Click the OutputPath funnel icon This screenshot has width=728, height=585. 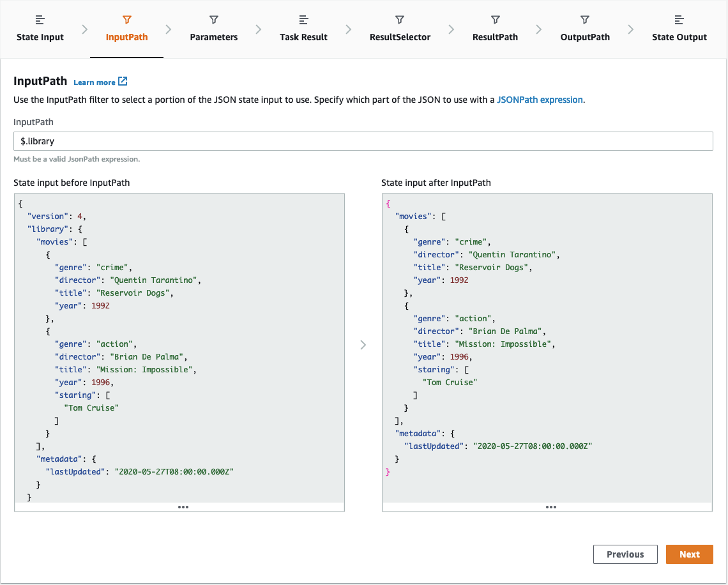tap(585, 20)
